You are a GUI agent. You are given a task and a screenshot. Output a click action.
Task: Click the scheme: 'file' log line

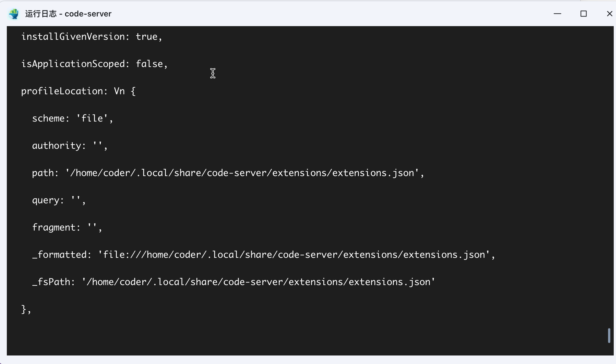[x=72, y=118]
